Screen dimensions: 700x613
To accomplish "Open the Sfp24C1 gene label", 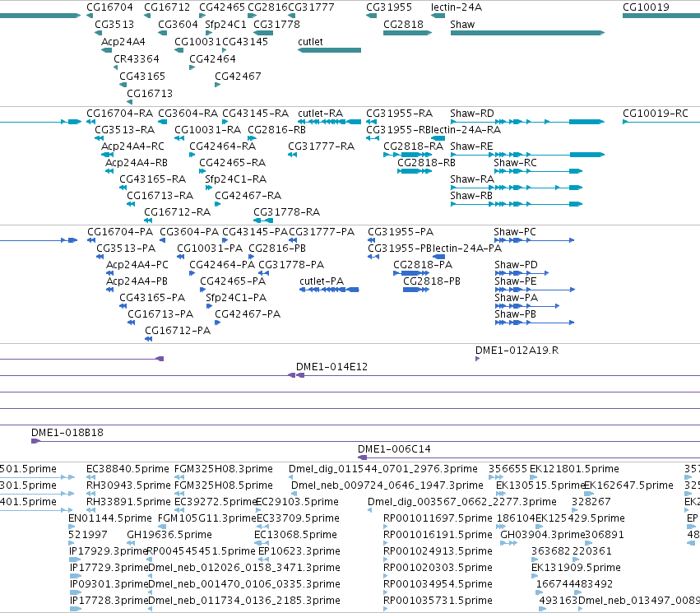I will pyautogui.click(x=225, y=25).
